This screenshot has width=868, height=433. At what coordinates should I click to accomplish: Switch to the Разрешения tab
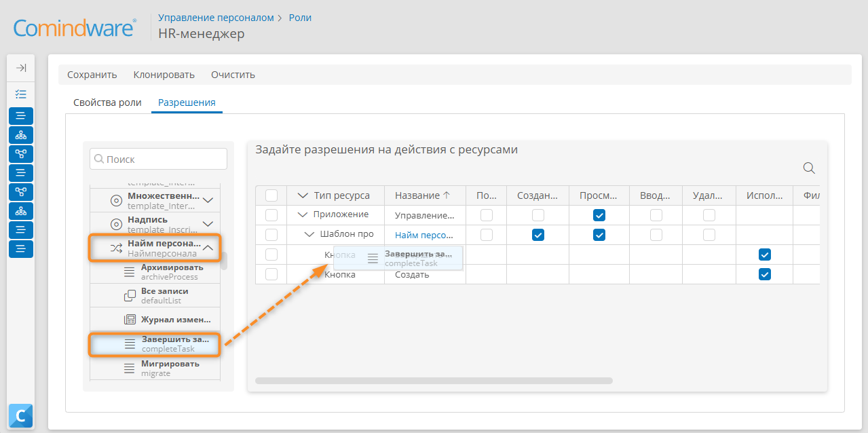[187, 102]
